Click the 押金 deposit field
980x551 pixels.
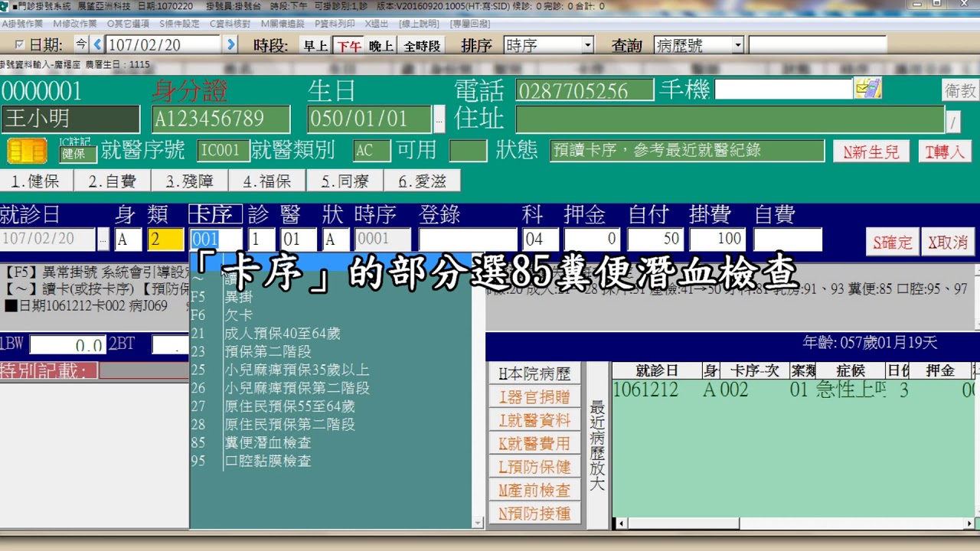coord(592,240)
